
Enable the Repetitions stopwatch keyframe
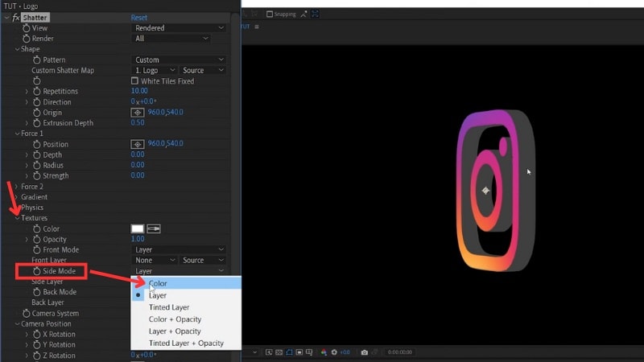point(36,91)
